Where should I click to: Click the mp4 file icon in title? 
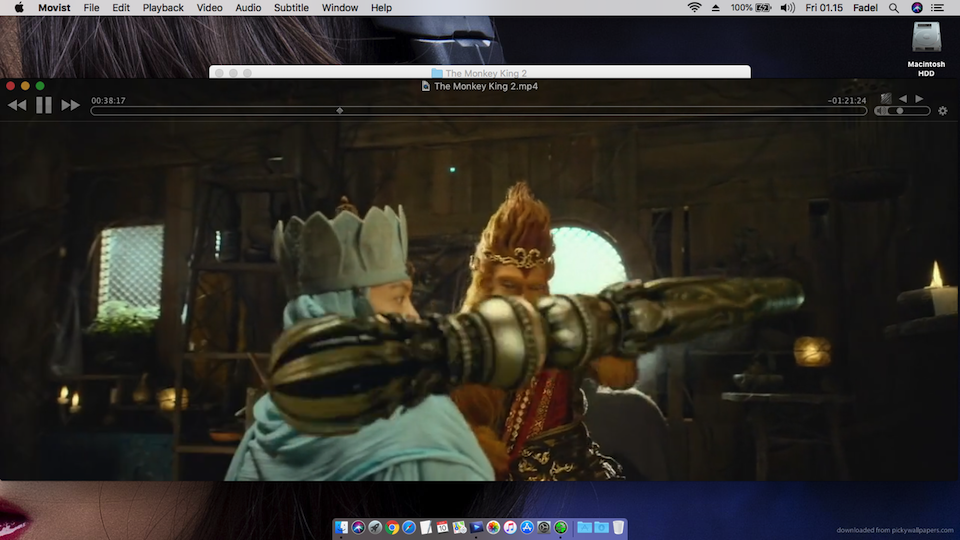click(426, 86)
